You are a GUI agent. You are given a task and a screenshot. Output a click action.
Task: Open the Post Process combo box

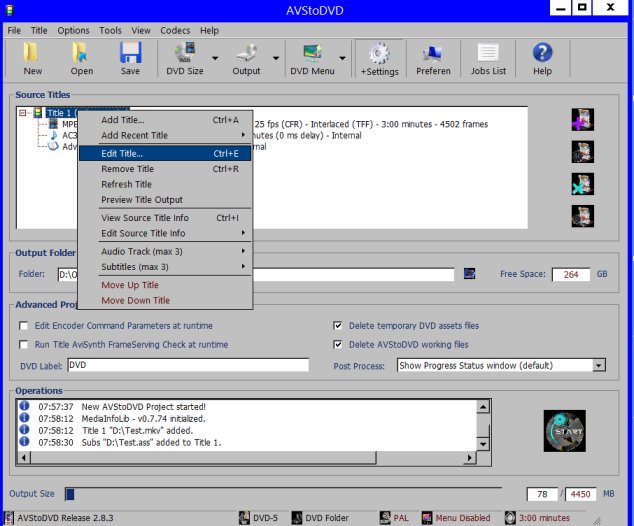click(501, 365)
